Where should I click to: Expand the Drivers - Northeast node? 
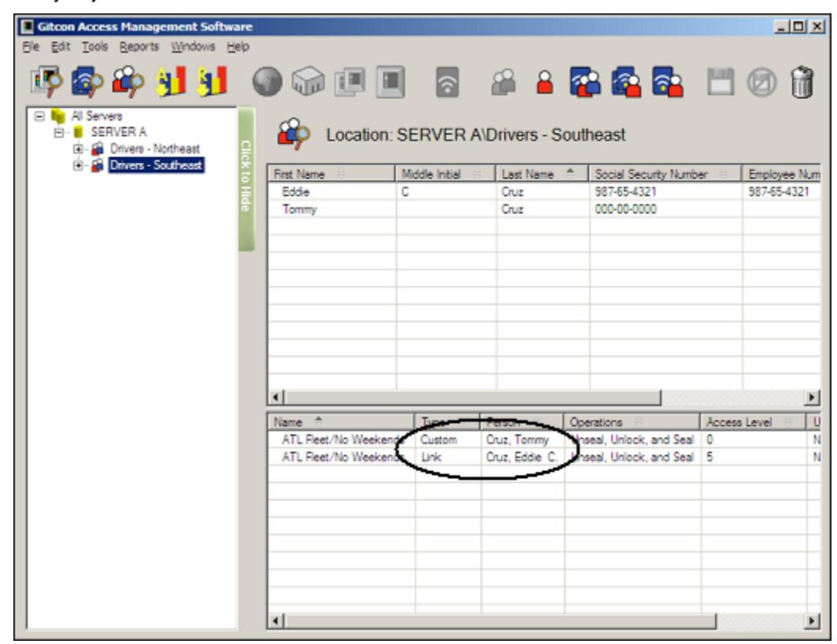(78, 149)
